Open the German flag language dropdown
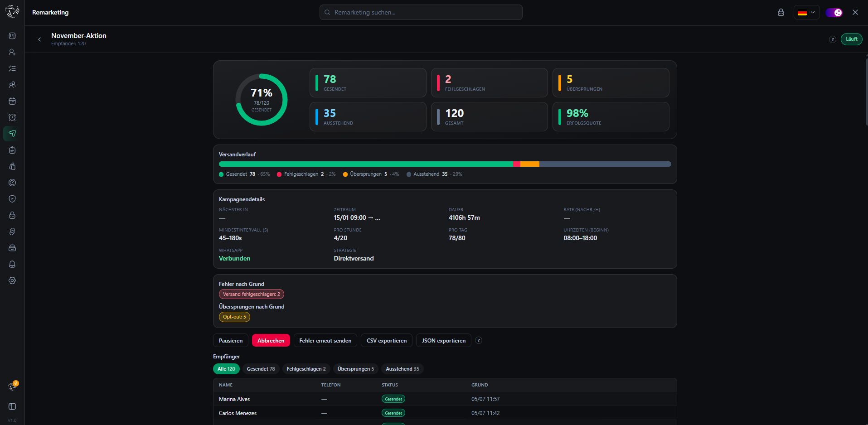The height and width of the screenshot is (425, 868). coord(806,12)
